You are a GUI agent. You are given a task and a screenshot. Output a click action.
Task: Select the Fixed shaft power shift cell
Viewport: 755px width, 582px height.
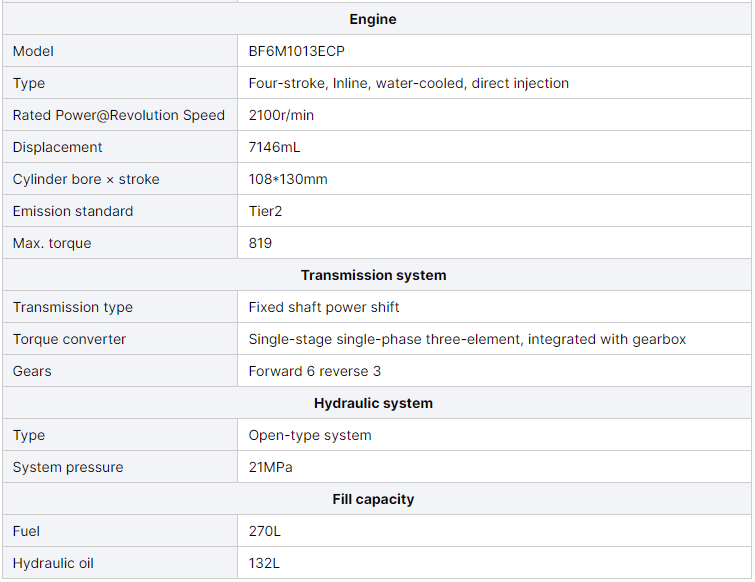point(324,307)
